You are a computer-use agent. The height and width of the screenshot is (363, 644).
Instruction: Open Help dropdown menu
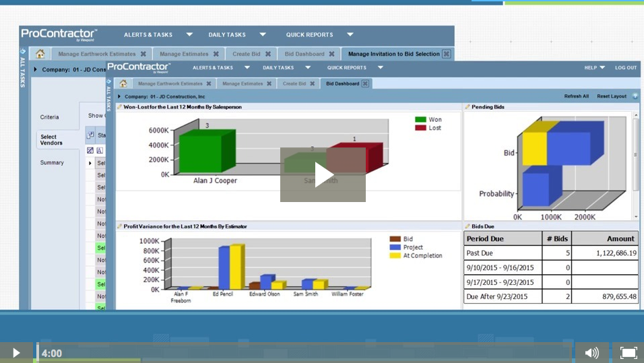[594, 67]
